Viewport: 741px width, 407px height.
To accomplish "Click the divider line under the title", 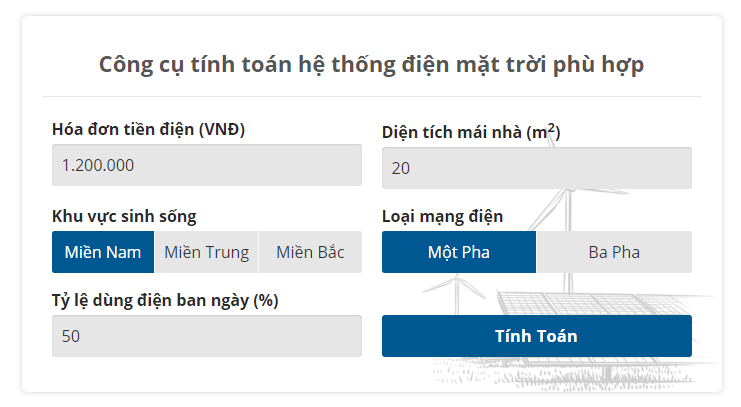I will pos(371,97).
